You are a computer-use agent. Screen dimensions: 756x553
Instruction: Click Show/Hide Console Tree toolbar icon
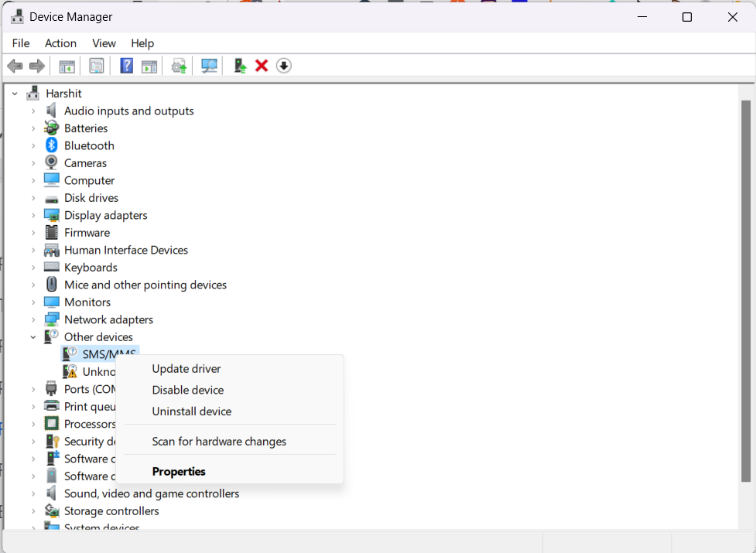[x=67, y=66]
